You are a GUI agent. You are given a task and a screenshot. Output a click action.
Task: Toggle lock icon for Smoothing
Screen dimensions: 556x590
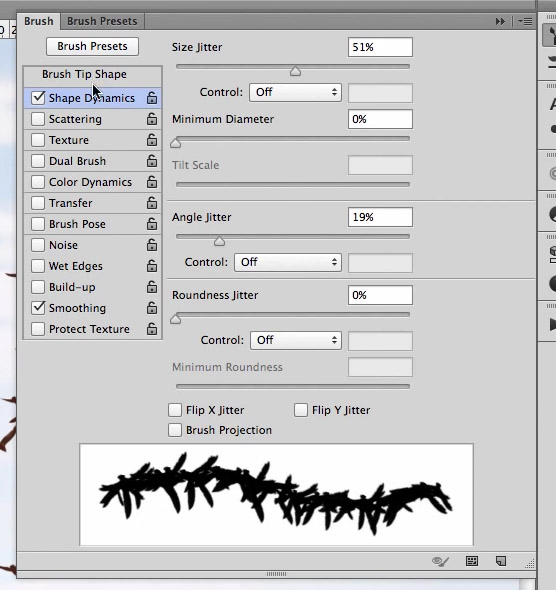pyautogui.click(x=152, y=308)
